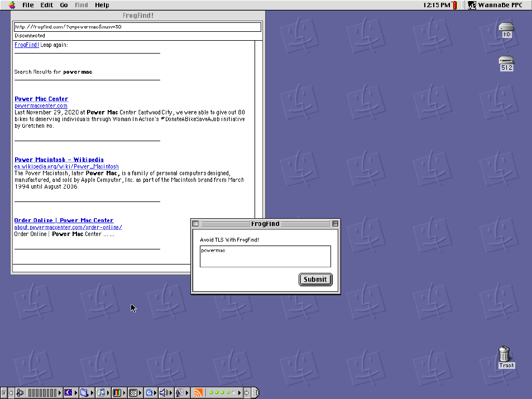The width and height of the screenshot is (532, 399).
Task: Click the 'Avoid TLS With FrogFind!' label
Action: [229, 239]
